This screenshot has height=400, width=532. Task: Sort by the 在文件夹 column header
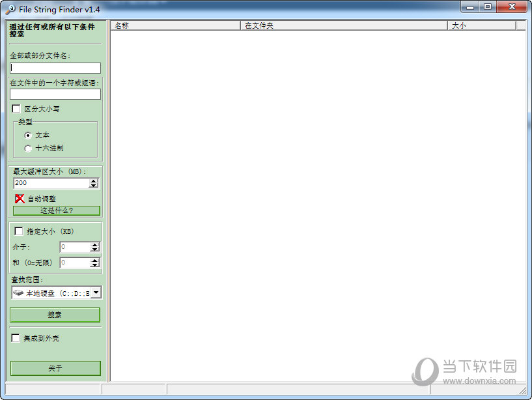[x=344, y=25]
